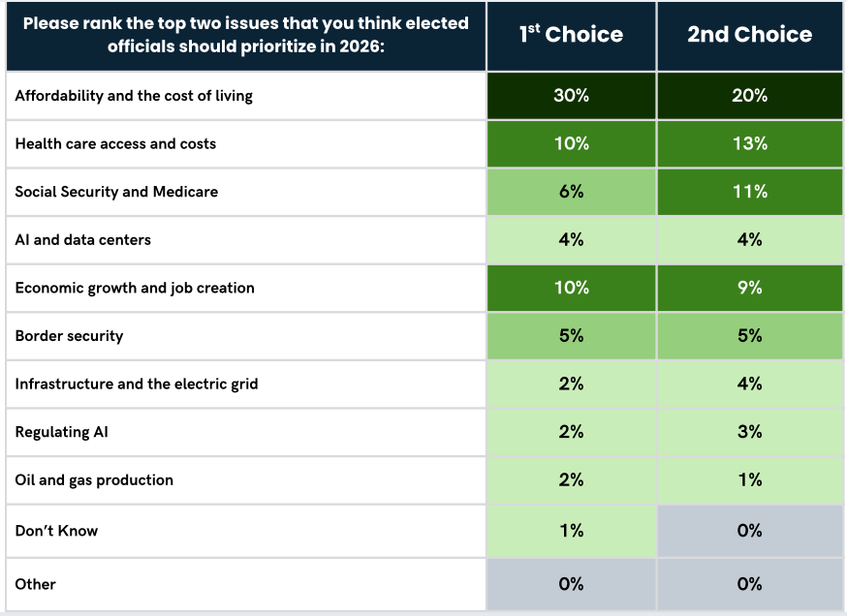Click the Other row label
The image size is (847, 616).
click(x=36, y=584)
